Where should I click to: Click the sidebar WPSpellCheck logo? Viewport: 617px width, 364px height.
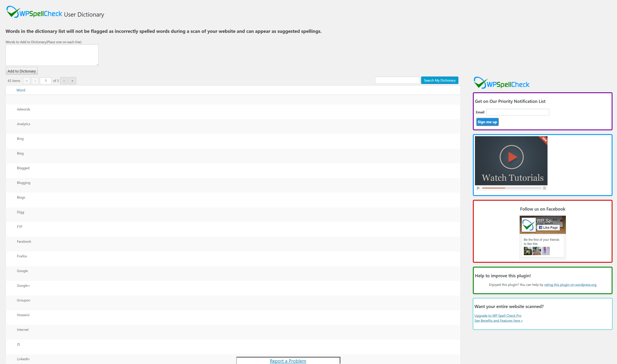502,83
